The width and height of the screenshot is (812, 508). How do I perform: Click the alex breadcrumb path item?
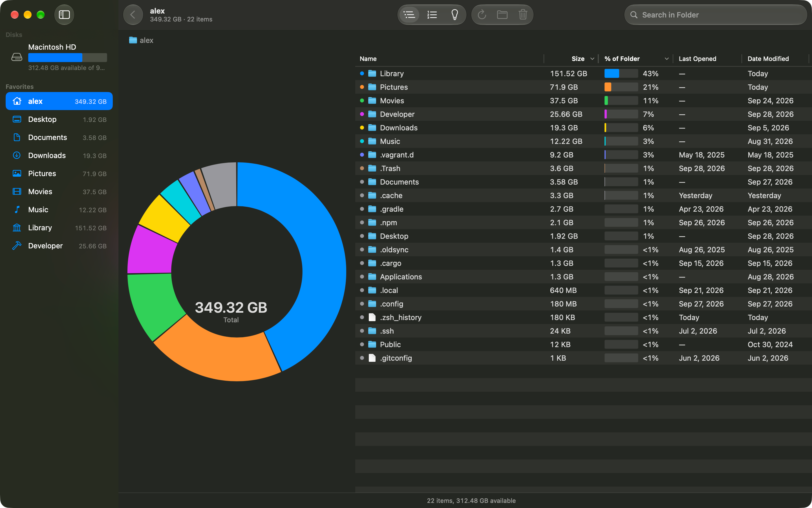click(141, 40)
